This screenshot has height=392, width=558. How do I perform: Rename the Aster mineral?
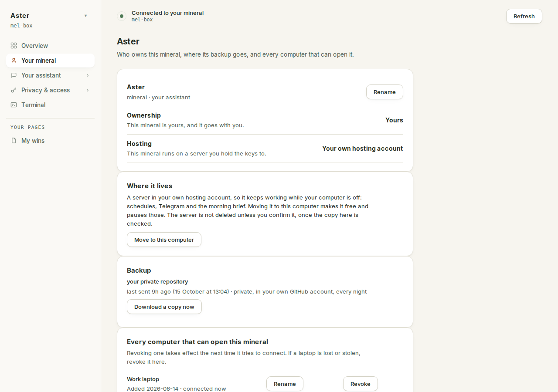pyautogui.click(x=384, y=92)
